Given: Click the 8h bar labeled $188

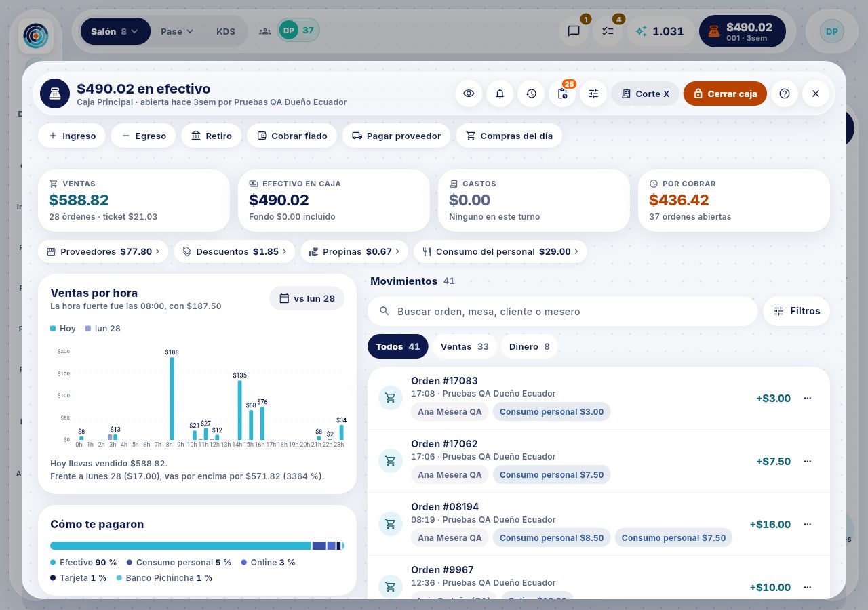Looking at the screenshot, I should point(172,399).
